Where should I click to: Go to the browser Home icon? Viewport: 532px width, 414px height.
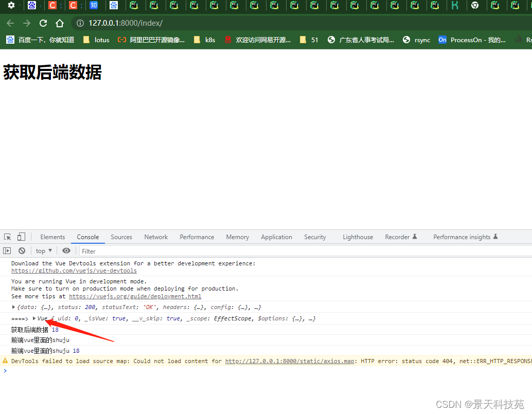(60, 23)
